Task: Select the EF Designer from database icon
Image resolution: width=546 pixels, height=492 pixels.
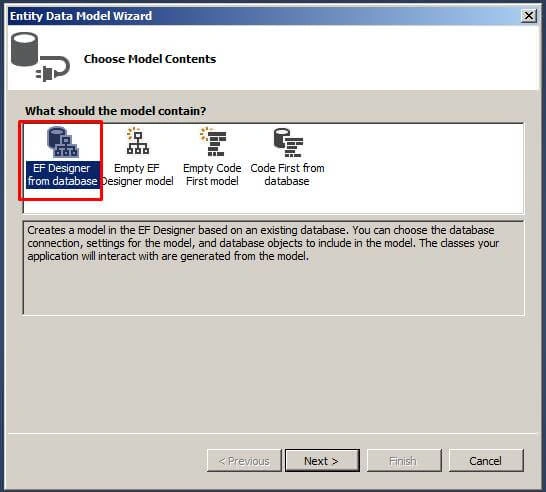Action: click(63, 142)
